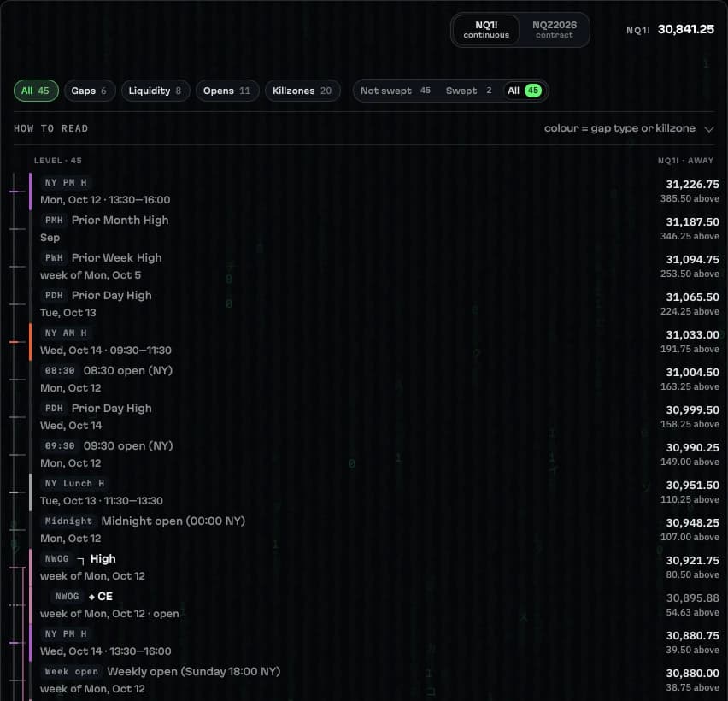Filter levels by Liquidity
The height and width of the screenshot is (701, 728).
click(x=155, y=91)
